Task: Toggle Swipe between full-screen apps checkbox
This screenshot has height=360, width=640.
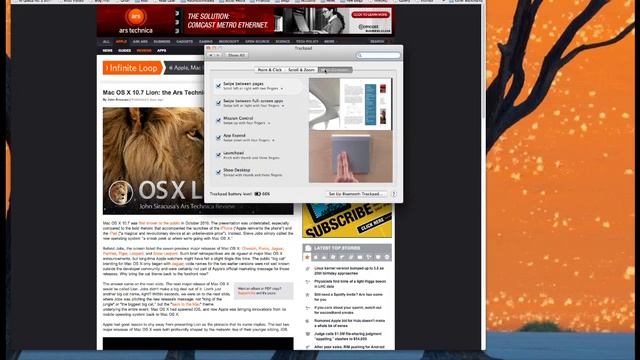Action: tap(218, 103)
